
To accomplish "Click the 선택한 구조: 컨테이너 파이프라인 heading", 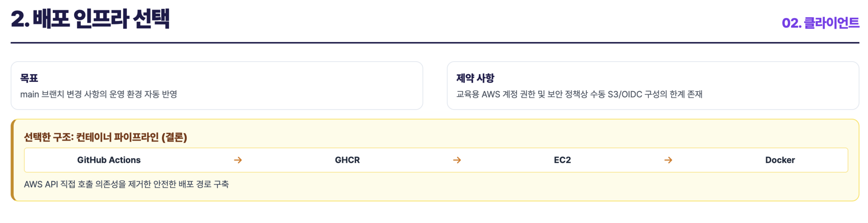I will [105, 137].
